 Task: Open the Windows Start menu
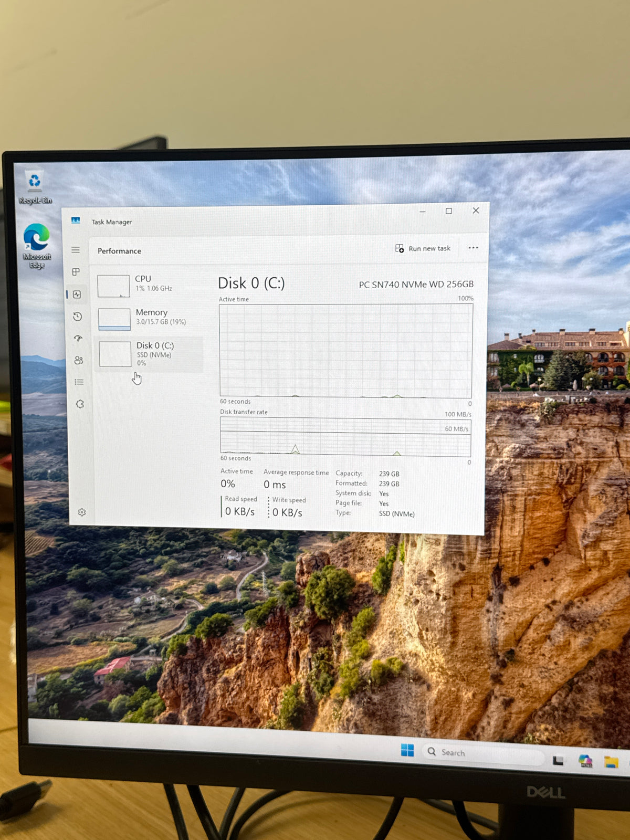(407, 750)
